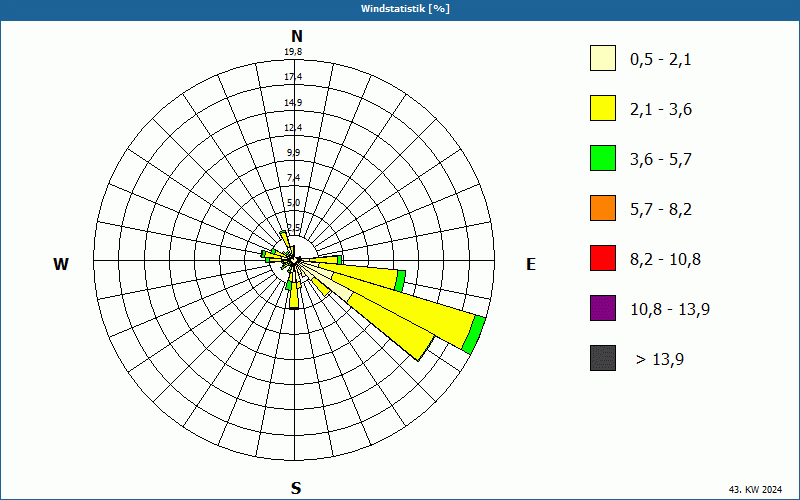Image resolution: width=800 pixels, height=500 pixels.
Task: Click the 19,8 ring scale value
Action: point(293,52)
